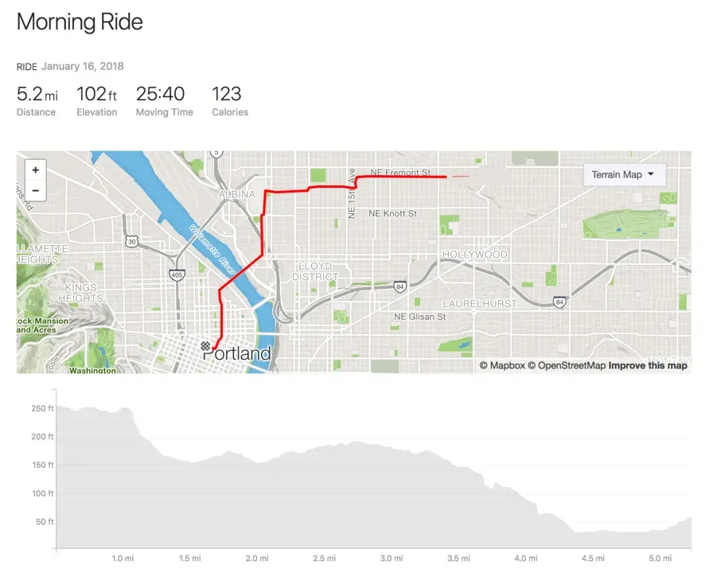Click the I-84 shield near Lloyd District
Viewport: 705px width, 588px height.
(x=399, y=286)
